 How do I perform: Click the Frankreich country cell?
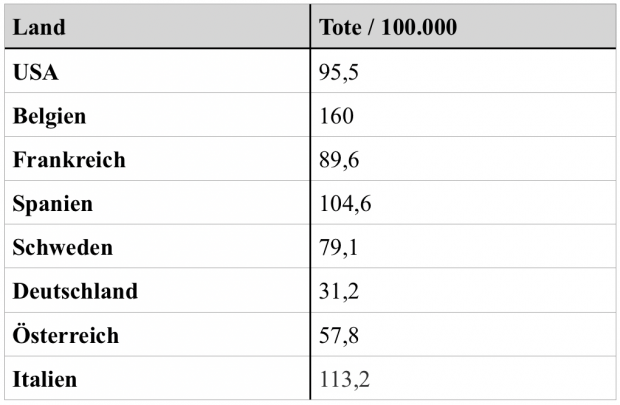(x=69, y=160)
